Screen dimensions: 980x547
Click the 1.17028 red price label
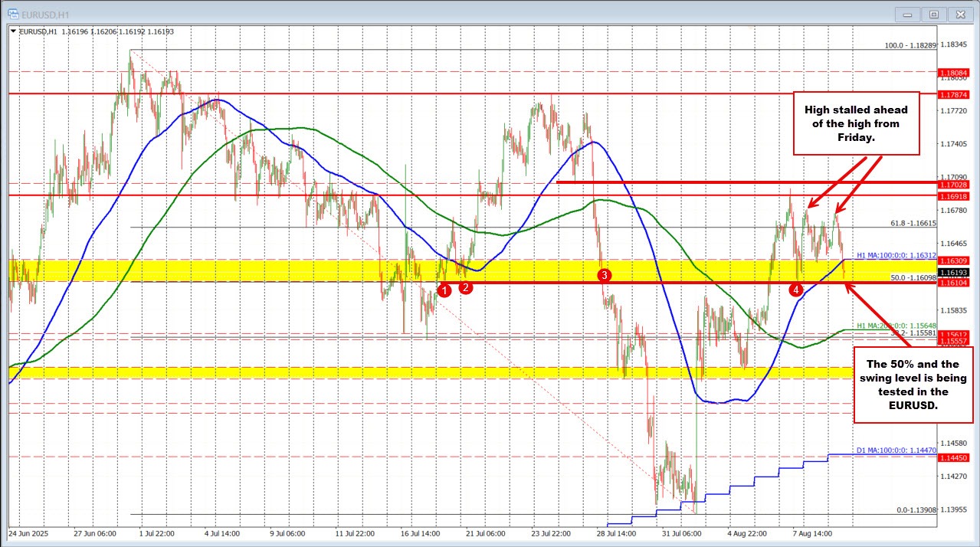pos(952,185)
